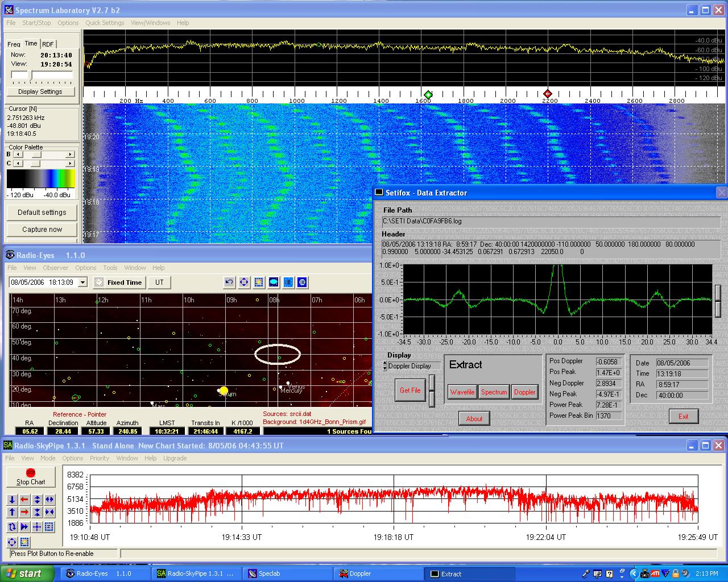
Task: Click the Get File button
Action: 410,390
